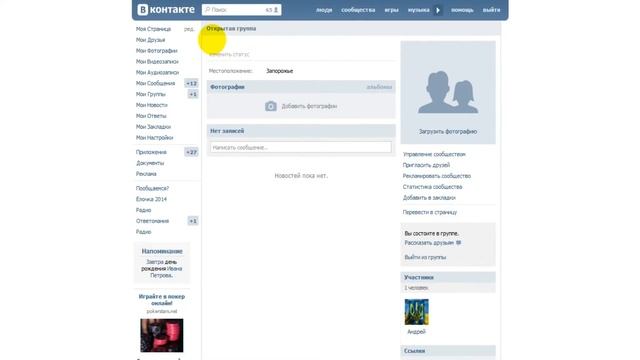640x360 pixels.
Task: Click the 'Играйте в покер онлайн!' ad title
Action: tap(162, 300)
